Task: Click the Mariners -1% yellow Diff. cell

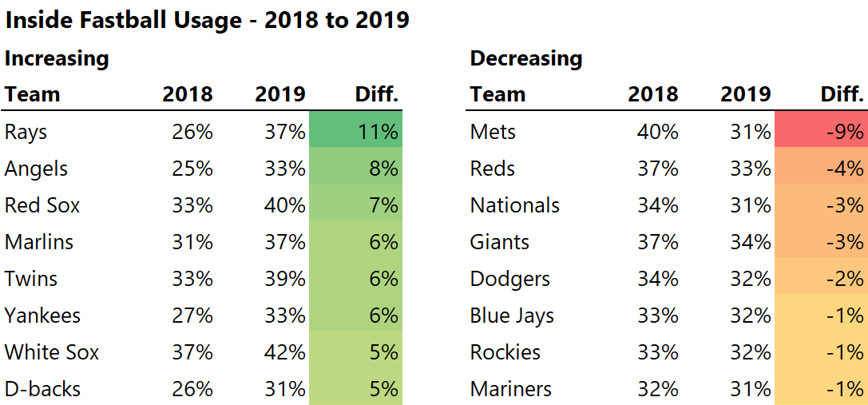Action: [x=821, y=389]
